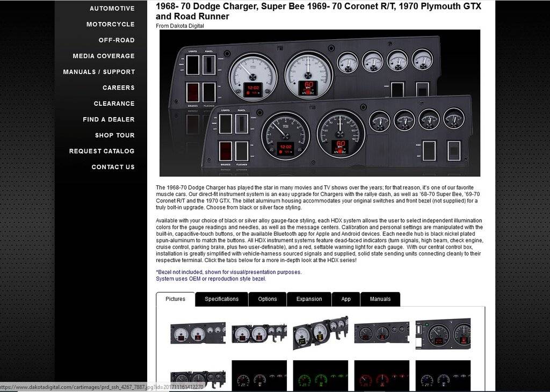
Task: Click Request Catalog in the sidebar
Action: click(x=102, y=151)
